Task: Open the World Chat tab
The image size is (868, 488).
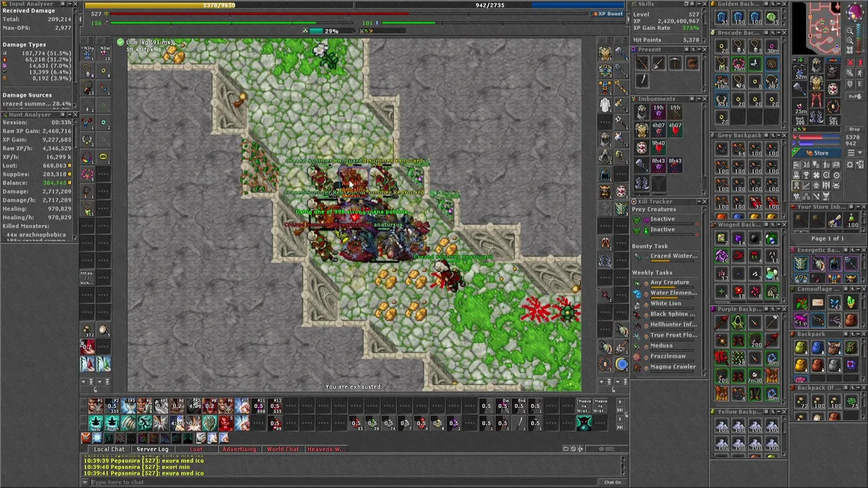Action: 283,449
